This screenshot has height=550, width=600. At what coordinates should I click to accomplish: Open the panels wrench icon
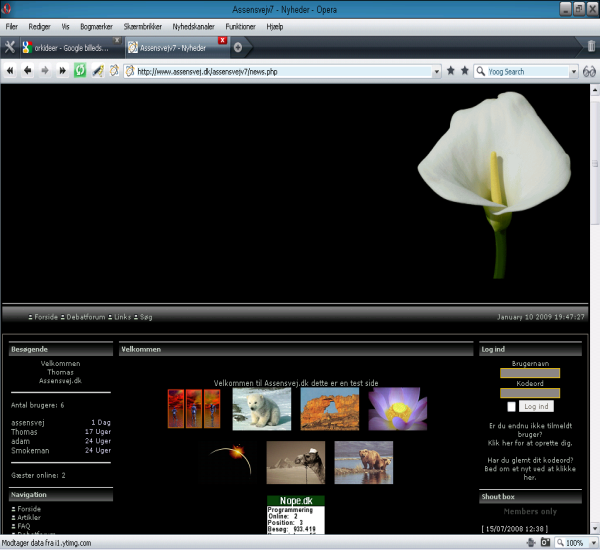[10, 47]
